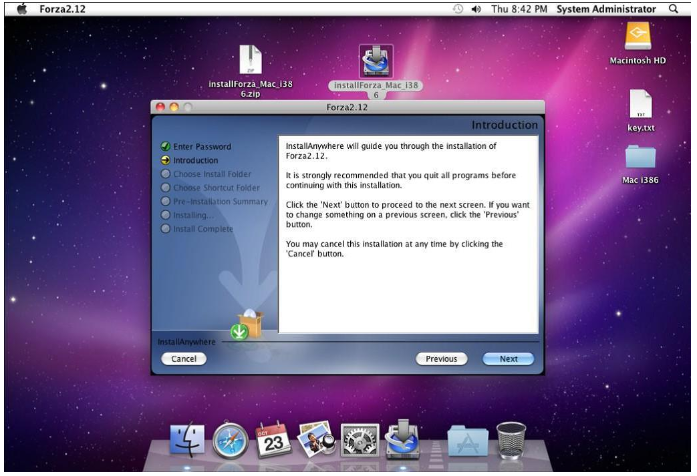Click the Introduction step arrow indicator
This screenshot has height=476, width=697.
coord(165,160)
